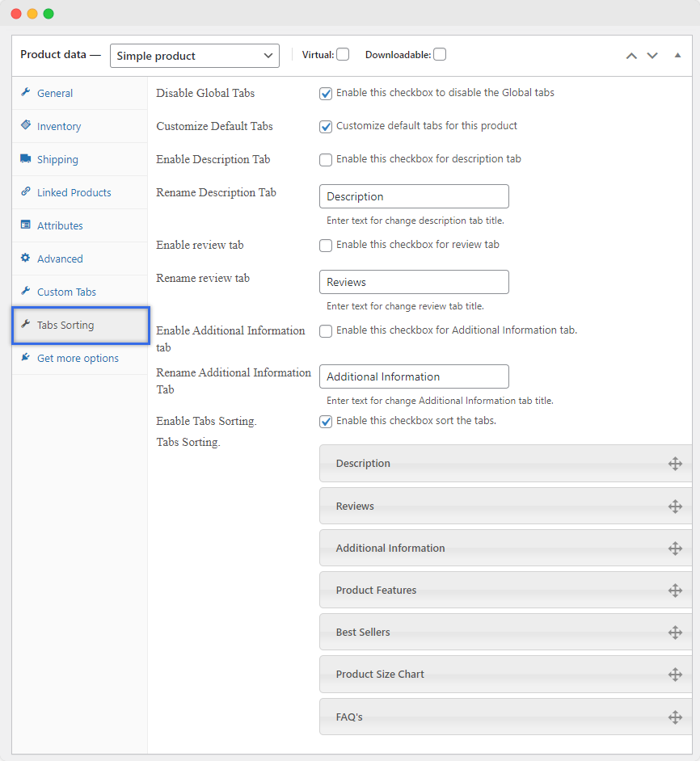
Task: Move the panel down with the chevron arrow
Action: [652, 56]
